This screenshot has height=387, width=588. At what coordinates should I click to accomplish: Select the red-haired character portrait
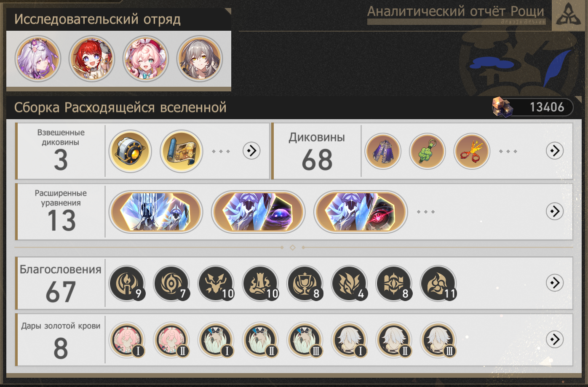click(92, 59)
